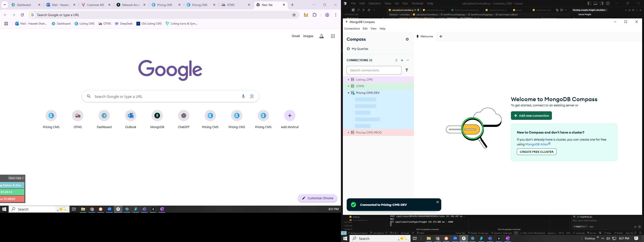The width and height of the screenshot is (644, 242).
Task: Open the MongoDB shortcut tile on New Tab
Action: click(x=157, y=119)
